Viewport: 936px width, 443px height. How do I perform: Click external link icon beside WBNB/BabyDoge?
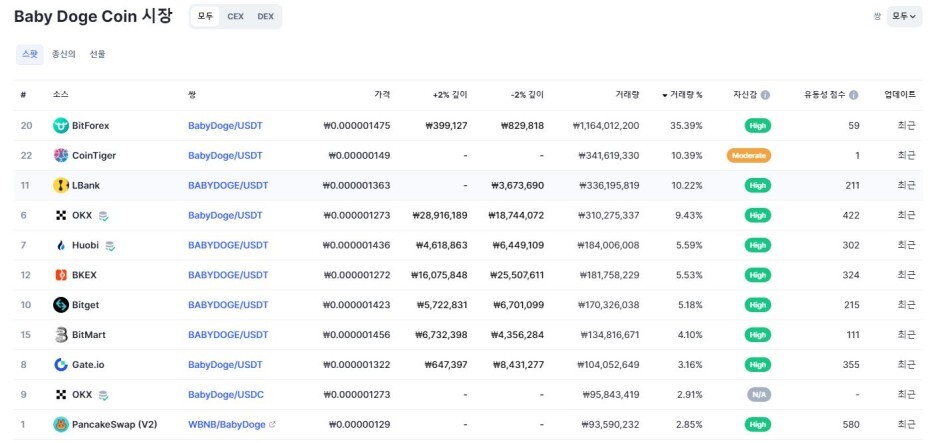click(x=273, y=424)
